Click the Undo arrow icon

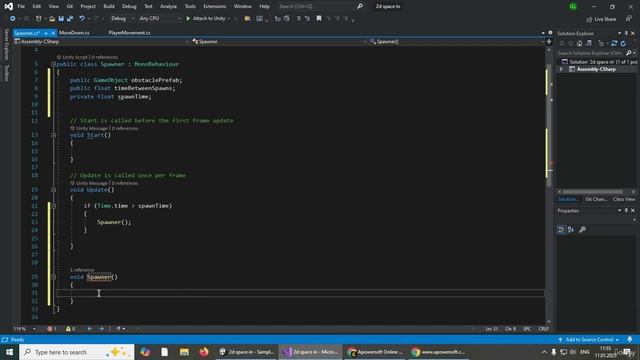coord(82,19)
